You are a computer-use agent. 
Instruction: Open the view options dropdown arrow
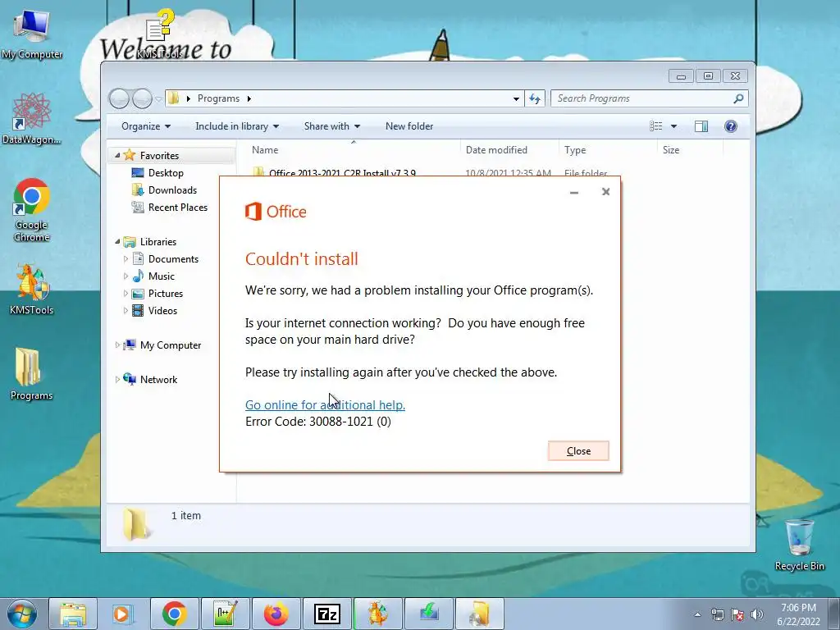tap(674, 126)
